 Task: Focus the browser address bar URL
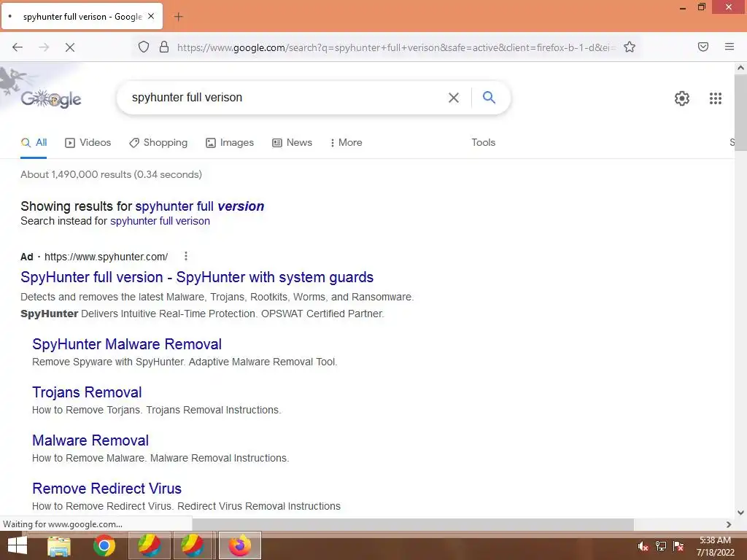click(x=395, y=47)
